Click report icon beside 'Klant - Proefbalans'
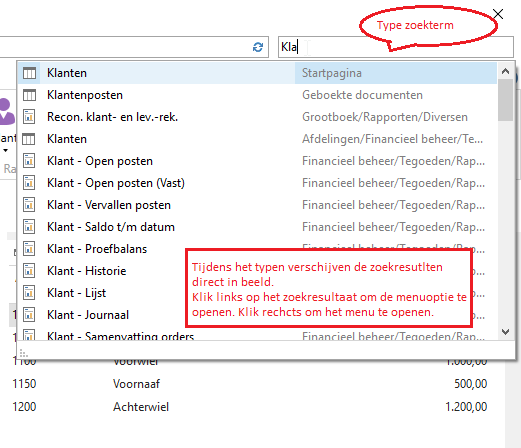 tap(29, 249)
